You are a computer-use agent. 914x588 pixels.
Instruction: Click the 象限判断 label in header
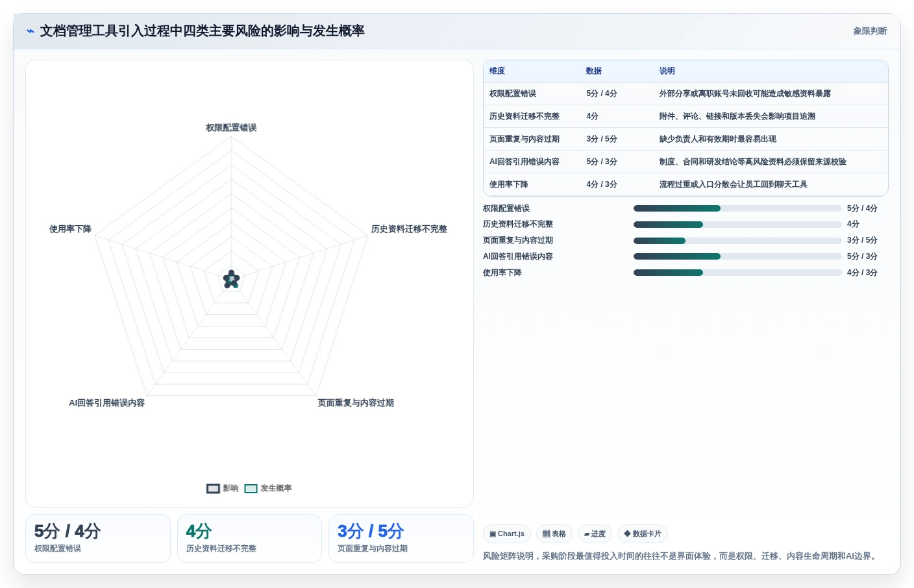870,31
